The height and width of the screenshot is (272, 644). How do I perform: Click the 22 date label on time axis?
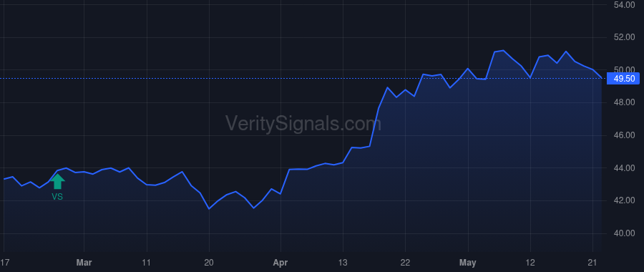[x=406, y=263]
